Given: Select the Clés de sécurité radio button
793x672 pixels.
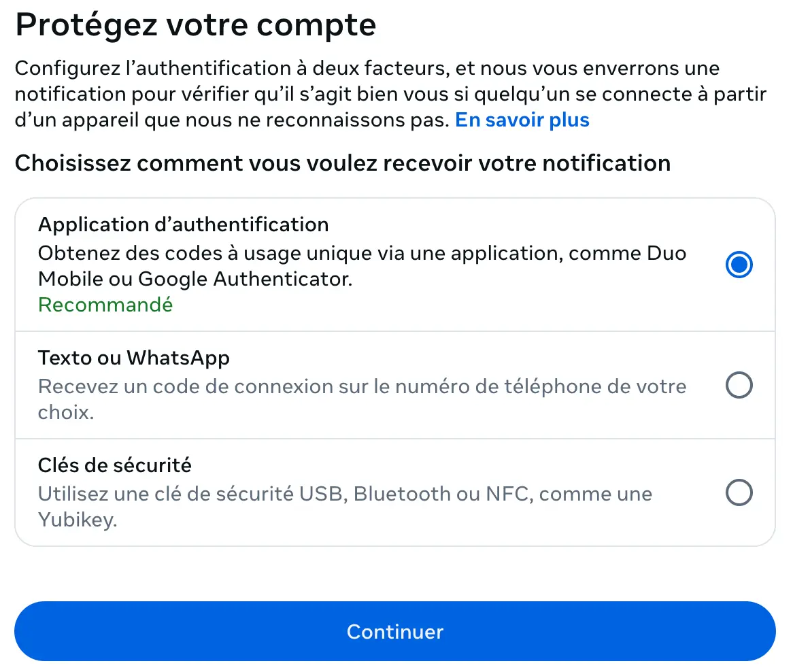Looking at the screenshot, I should [x=739, y=492].
